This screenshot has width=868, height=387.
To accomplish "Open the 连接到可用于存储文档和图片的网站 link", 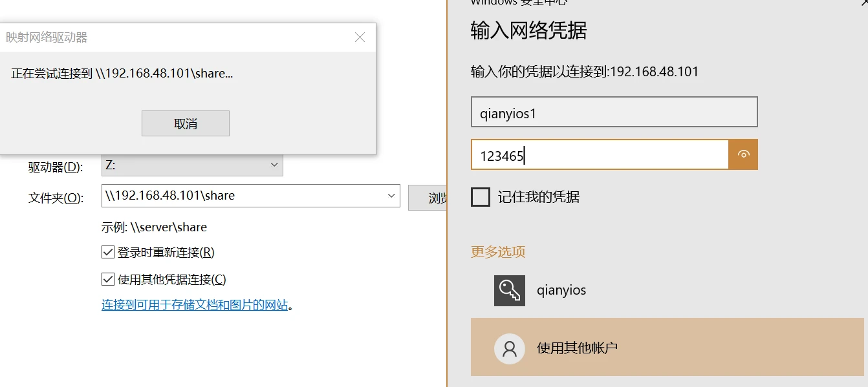I will pyautogui.click(x=195, y=305).
